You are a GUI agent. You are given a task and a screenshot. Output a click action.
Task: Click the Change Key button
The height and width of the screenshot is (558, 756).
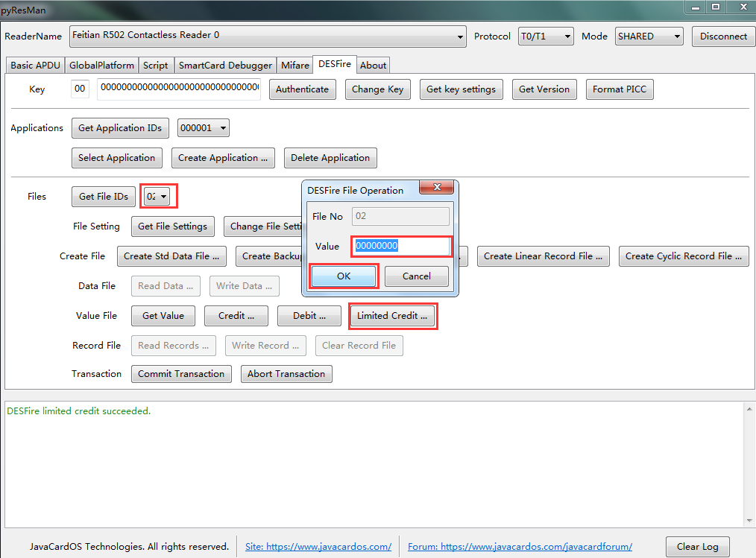(x=377, y=89)
